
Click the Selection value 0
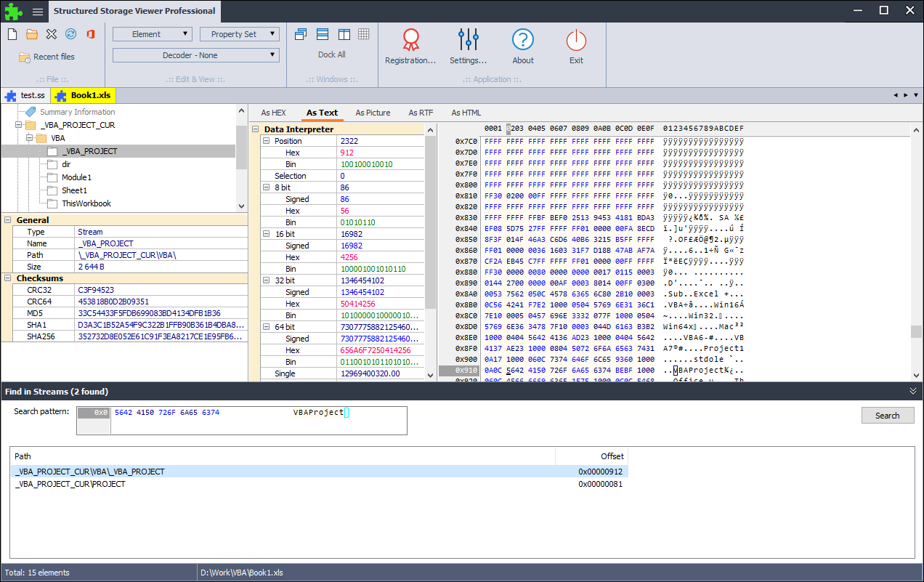[x=343, y=176]
